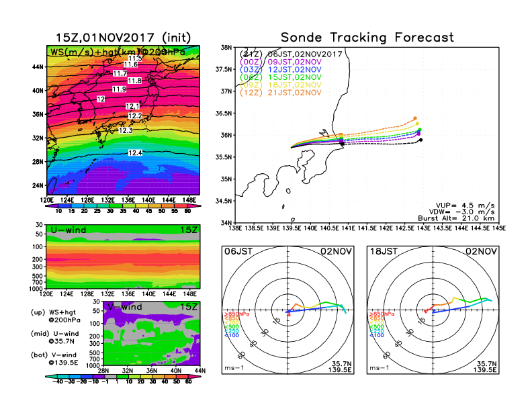Image resolution: width=532 pixels, height=411 pixels.
Task: Click the "44N" latitude label on the 200hPa map
Action: click(38, 66)
